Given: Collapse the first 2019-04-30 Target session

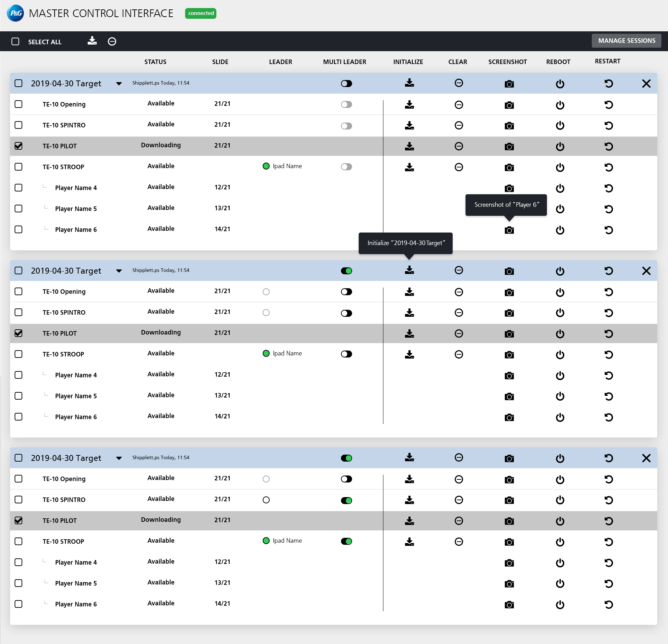Looking at the screenshot, I should [119, 84].
